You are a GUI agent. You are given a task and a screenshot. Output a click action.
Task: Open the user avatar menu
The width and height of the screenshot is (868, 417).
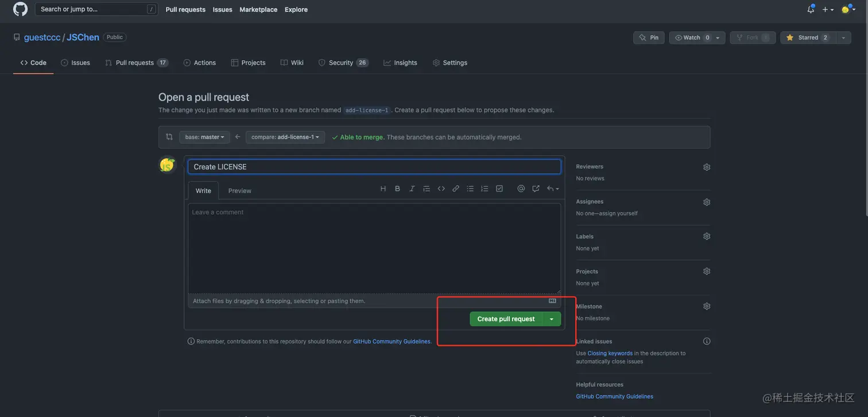(848, 9)
